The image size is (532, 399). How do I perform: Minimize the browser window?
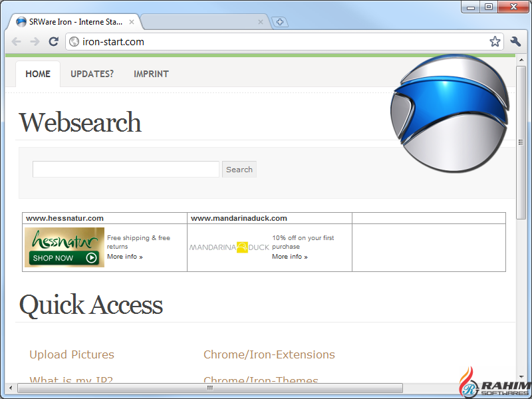471,7
